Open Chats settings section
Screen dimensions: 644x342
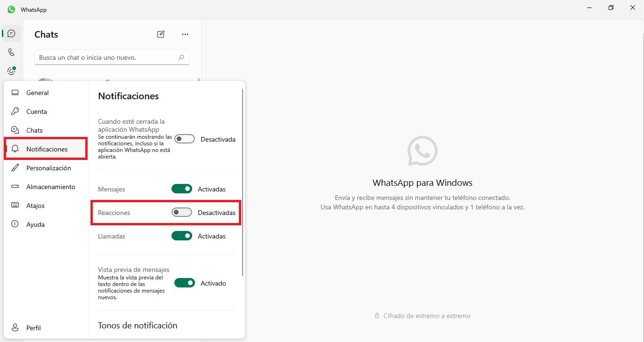click(46, 130)
